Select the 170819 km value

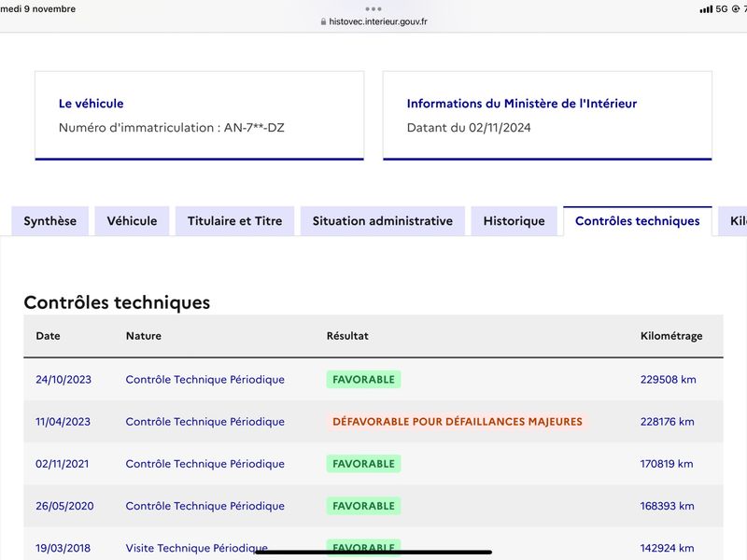tap(667, 464)
